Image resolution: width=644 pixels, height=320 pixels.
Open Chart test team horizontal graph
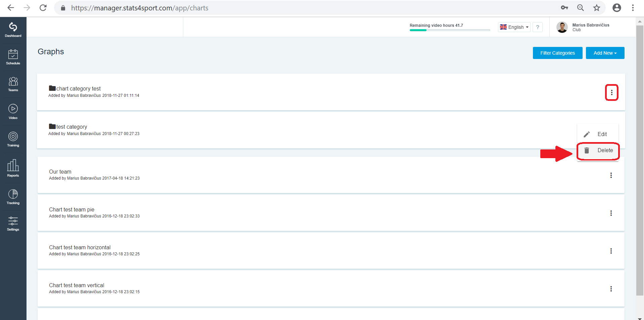[80, 247]
